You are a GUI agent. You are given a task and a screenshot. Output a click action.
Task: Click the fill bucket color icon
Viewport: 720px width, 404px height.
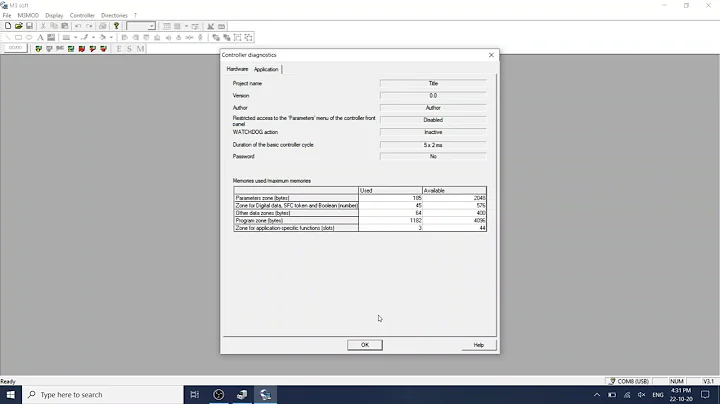pos(103,38)
